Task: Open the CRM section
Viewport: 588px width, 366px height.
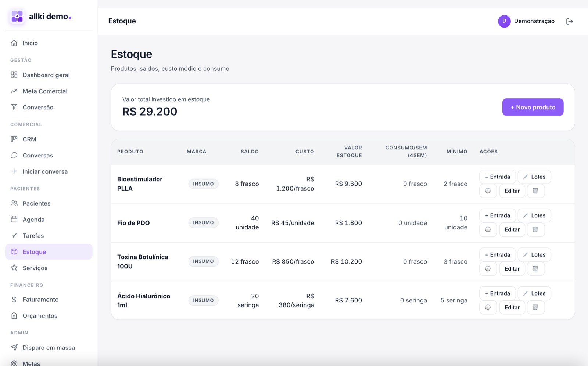Action: pyautogui.click(x=49, y=139)
